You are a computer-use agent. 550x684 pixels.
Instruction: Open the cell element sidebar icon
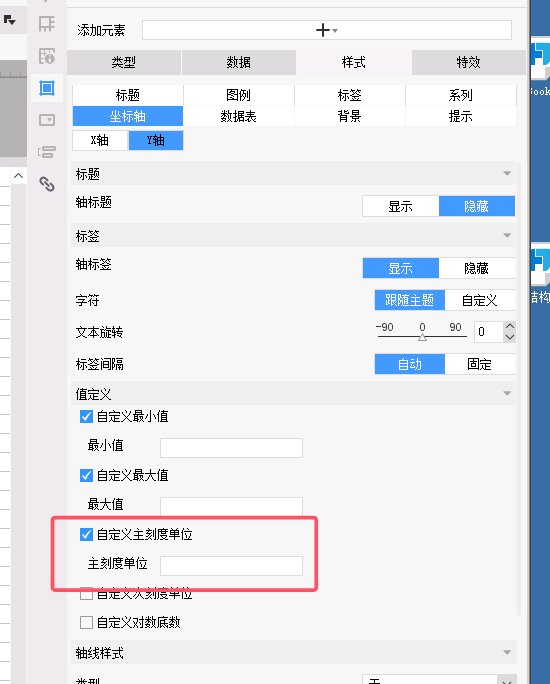[x=47, y=24]
